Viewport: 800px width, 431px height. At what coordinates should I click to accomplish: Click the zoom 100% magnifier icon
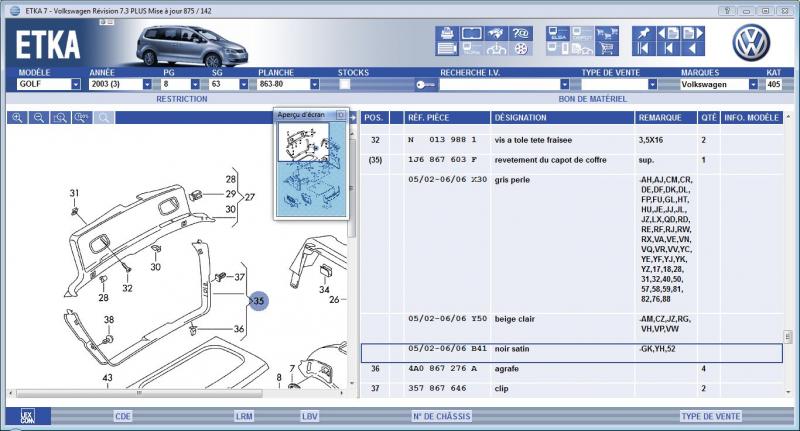(x=82, y=118)
